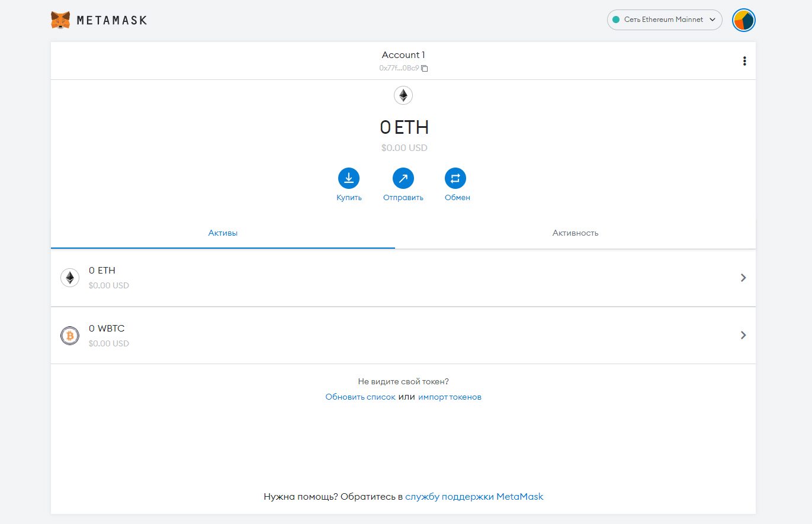
Task: Click the Account 1 name label
Action: click(x=403, y=55)
